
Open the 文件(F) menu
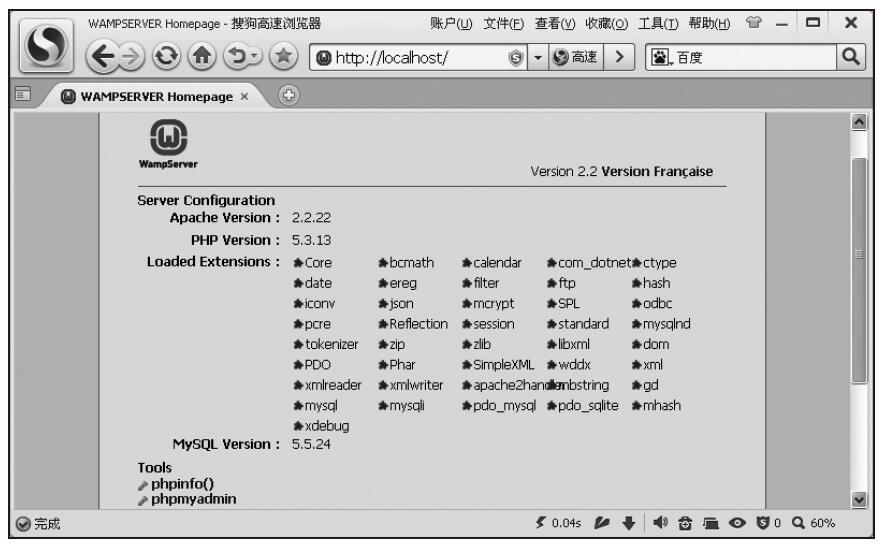tap(503, 24)
